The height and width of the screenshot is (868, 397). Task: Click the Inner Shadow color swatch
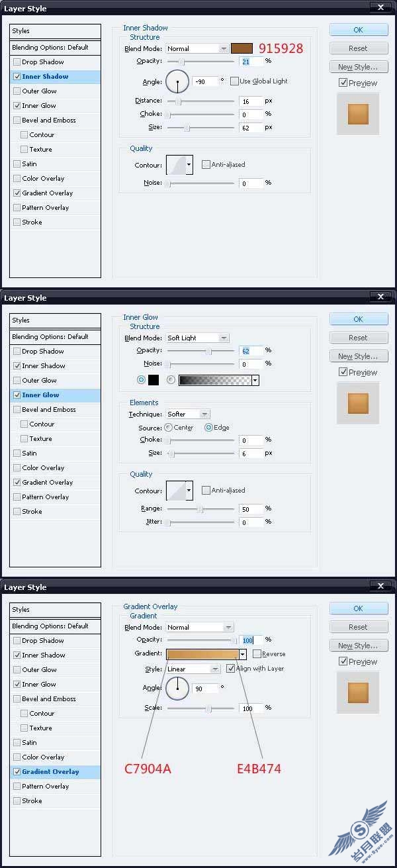click(x=242, y=48)
